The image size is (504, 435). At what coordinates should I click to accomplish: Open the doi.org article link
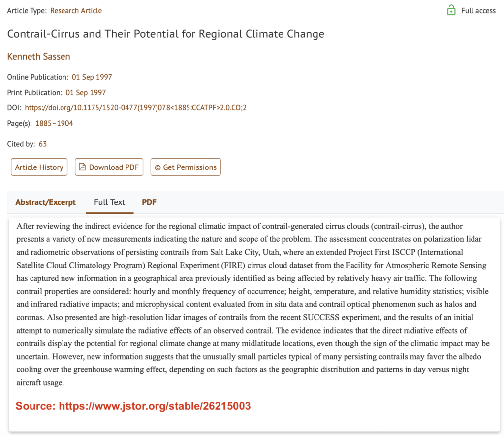click(135, 107)
